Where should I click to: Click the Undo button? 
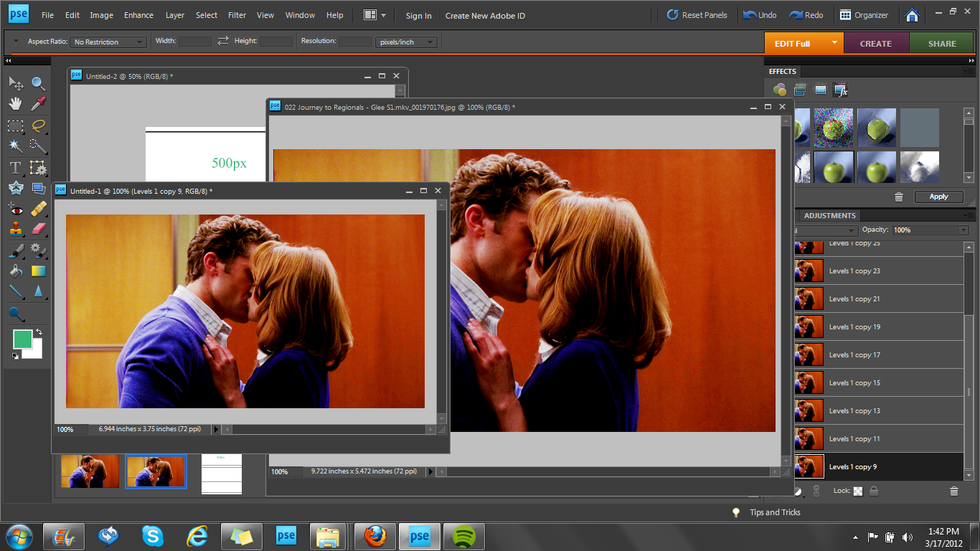pyautogui.click(x=760, y=15)
